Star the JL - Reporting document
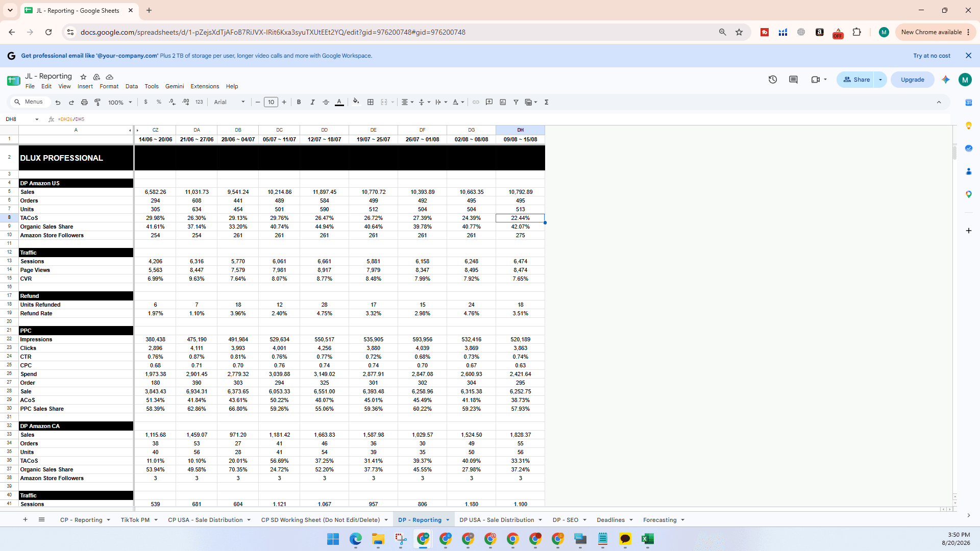Viewport: 980px width, 551px height. click(83, 77)
